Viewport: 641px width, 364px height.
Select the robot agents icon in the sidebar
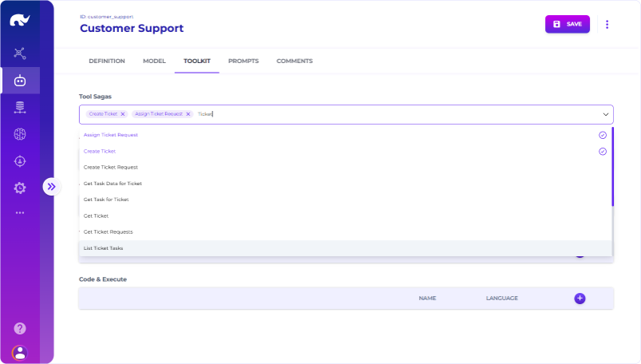click(20, 81)
